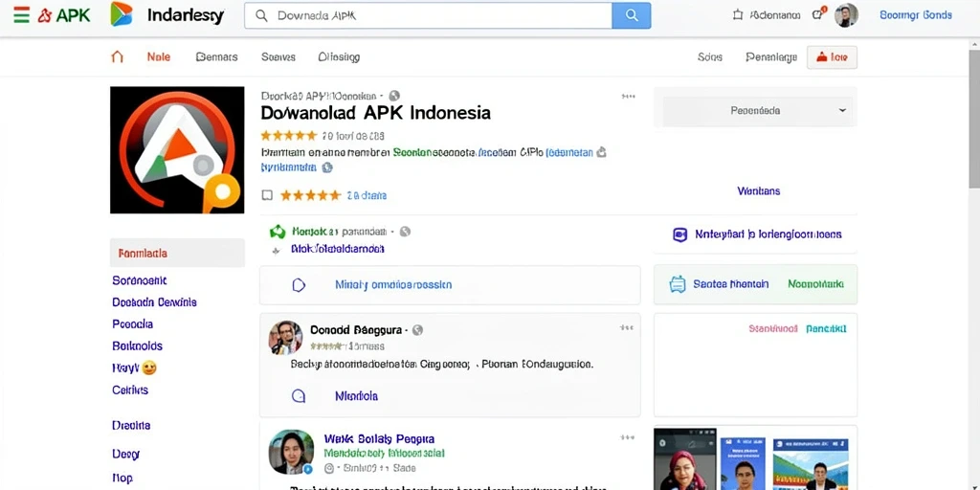Screen dimensions: 980x490
Task: Open the 'Penenlarge' nav item
Action: pos(771,57)
